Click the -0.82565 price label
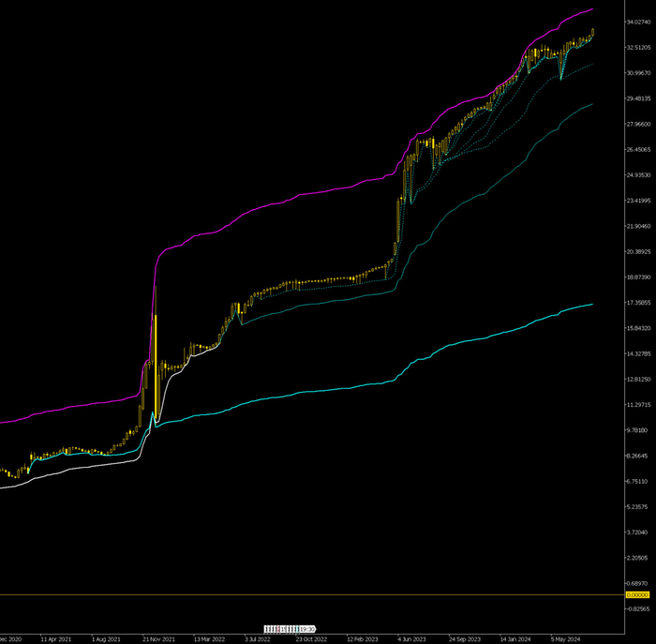The width and height of the screenshot is (656, 644). [638, 609]
